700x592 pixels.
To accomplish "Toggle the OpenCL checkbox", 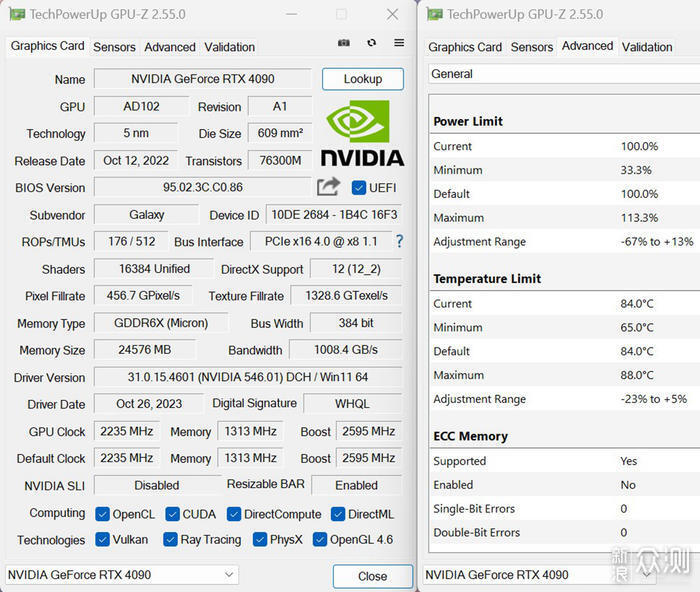I will 102,514.
